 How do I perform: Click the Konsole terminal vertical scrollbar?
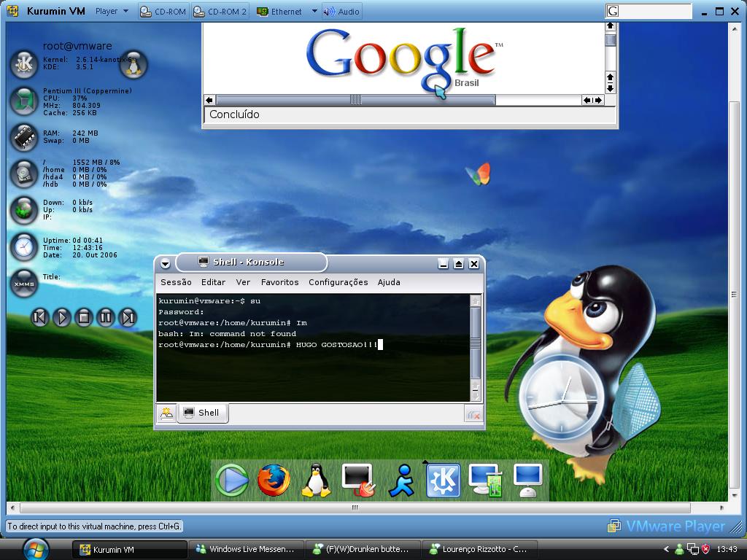475,348
